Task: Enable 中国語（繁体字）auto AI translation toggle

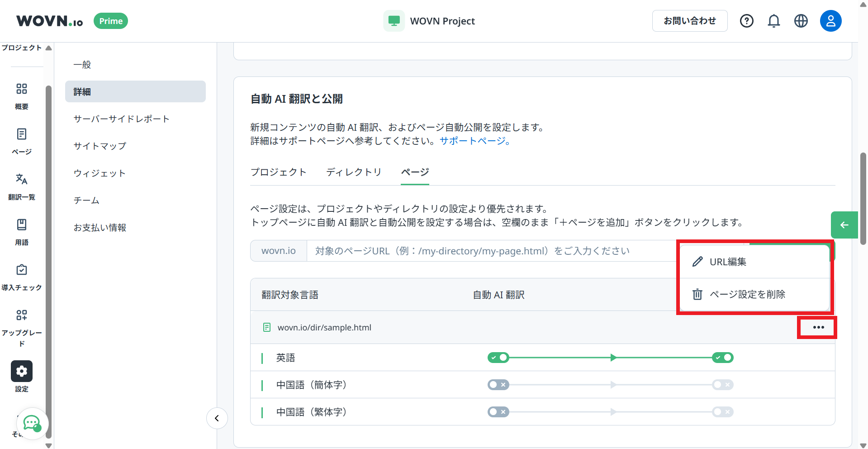Action: 498,412
